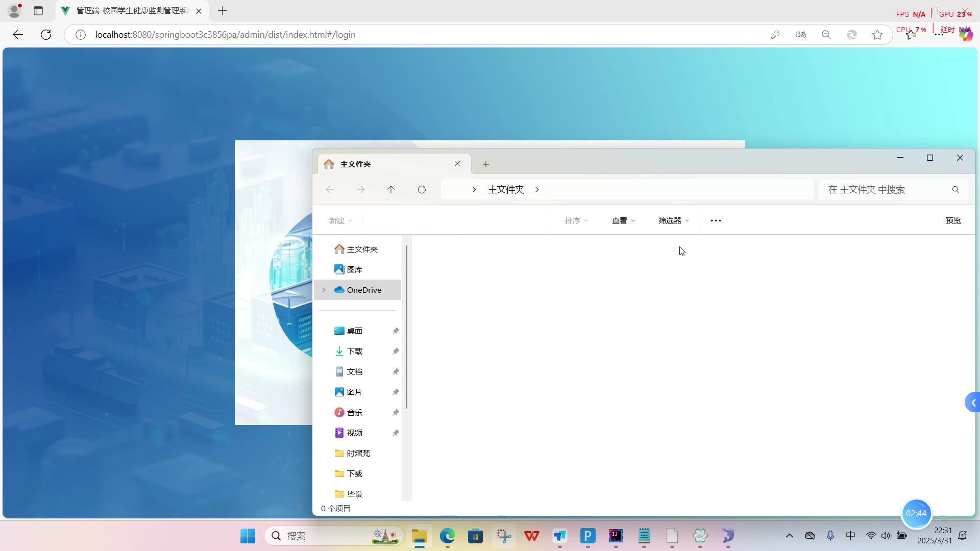This screenshot has width=980, height=551.
Task: Click the Windows Start button
Action: pos(248,536)
